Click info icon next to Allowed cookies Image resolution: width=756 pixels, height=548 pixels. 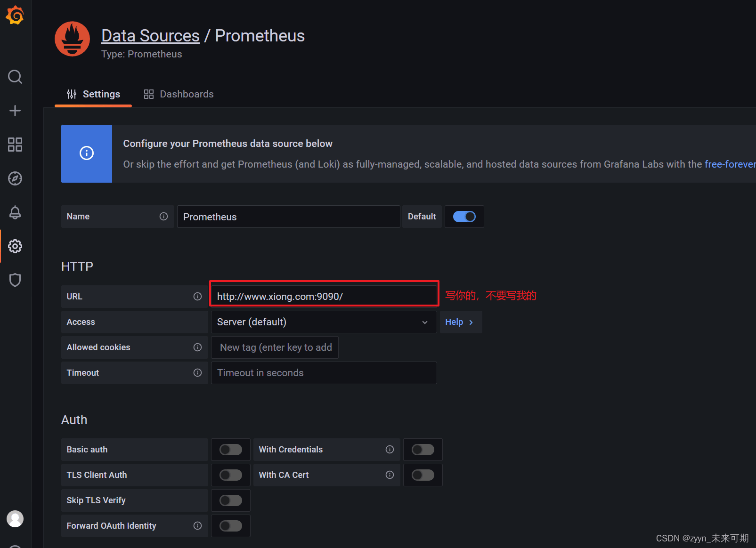pyautogui.click(x=197, y=347)
